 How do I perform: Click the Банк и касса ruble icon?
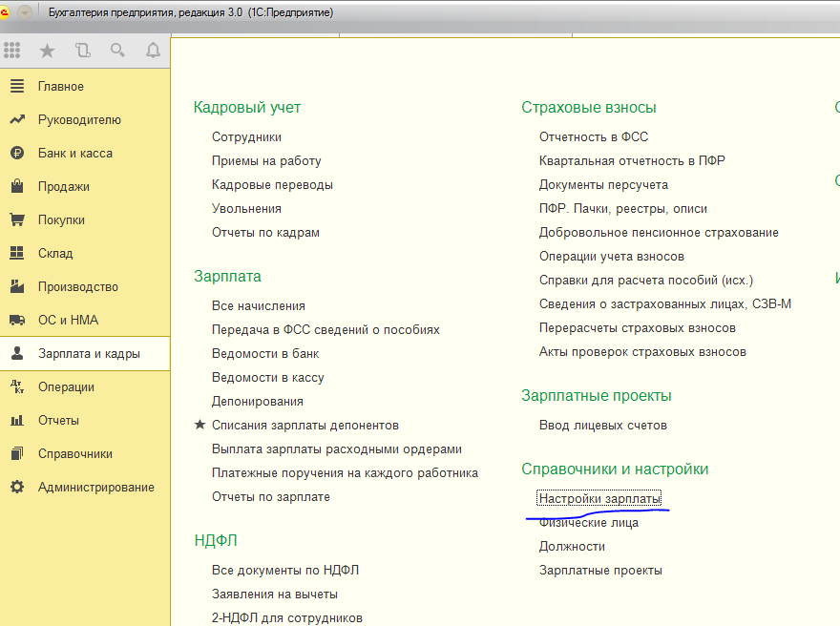pyautogui.click(x=17, y=153)
